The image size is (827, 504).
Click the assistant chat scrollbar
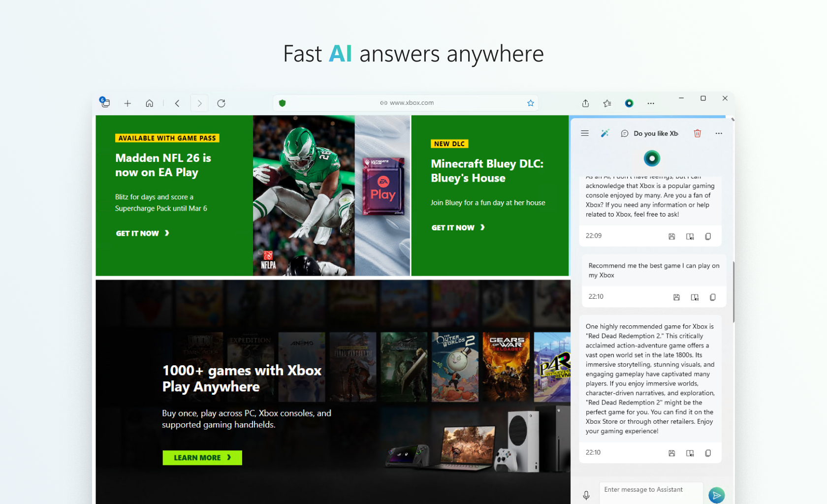pos(733,292)
